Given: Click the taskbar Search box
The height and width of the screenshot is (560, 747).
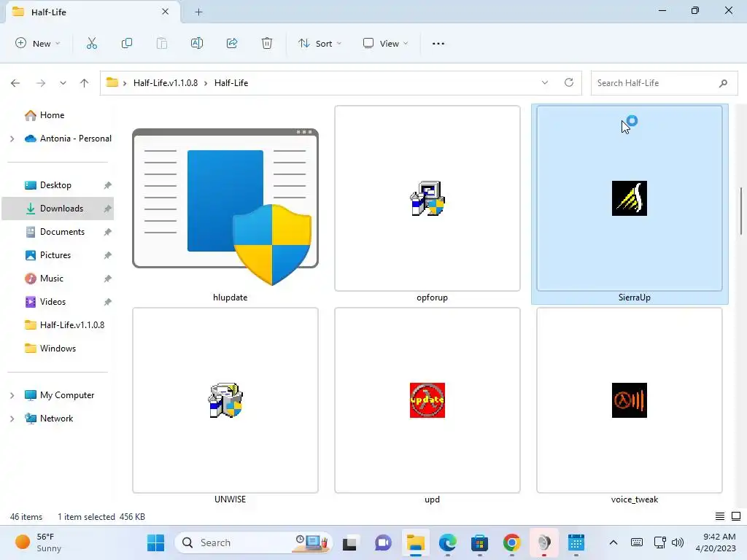Looking at the screenshot, I should click(x=253, y=542).
